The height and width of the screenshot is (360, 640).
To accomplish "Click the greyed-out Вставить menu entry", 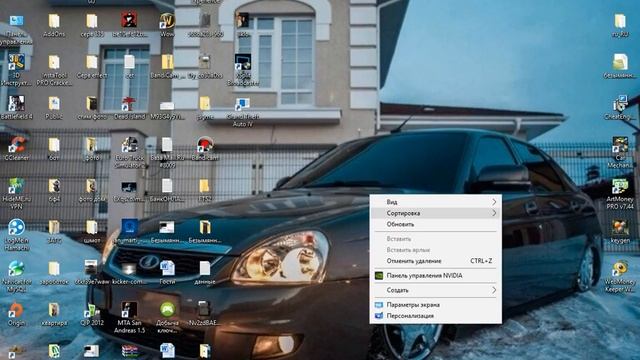I will point(436,239).
